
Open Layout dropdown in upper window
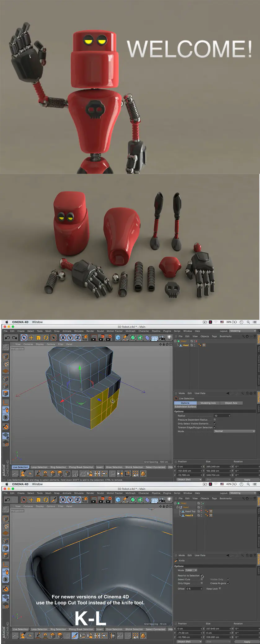click(243, 331)
